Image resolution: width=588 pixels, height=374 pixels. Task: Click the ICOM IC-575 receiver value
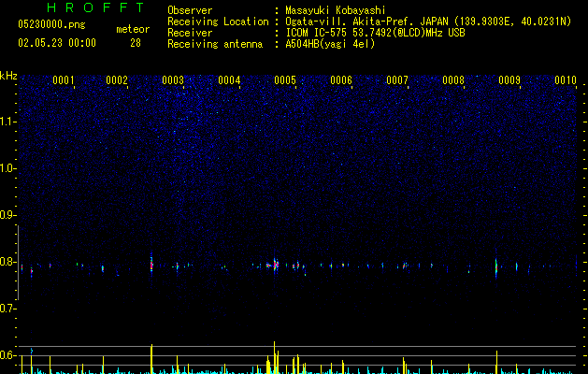click(375, 33)
